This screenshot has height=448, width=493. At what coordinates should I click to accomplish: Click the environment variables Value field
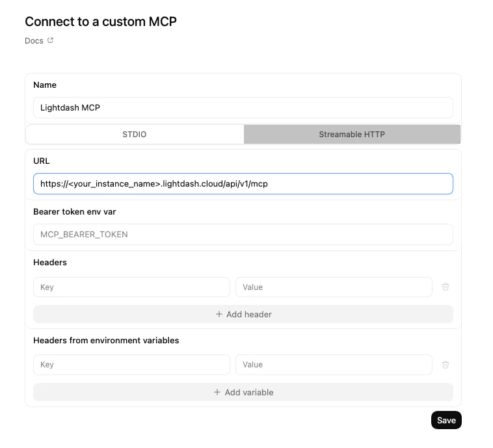334,365
